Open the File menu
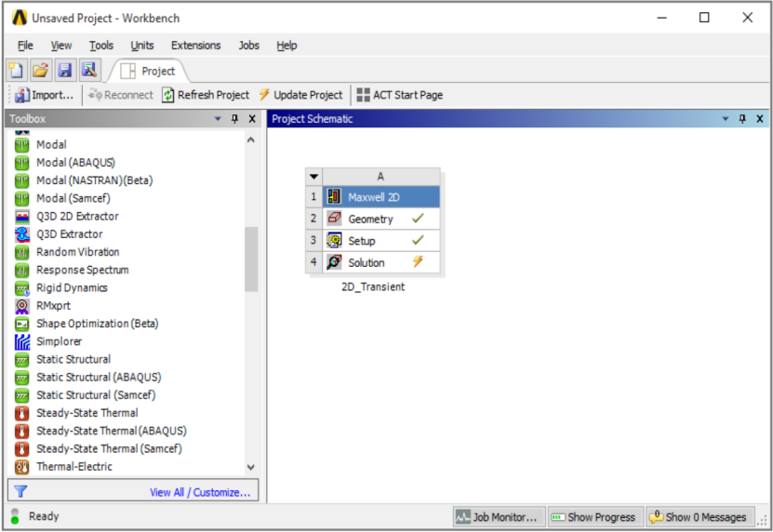Viewport: 773px width, 532px height. (25, 46)
